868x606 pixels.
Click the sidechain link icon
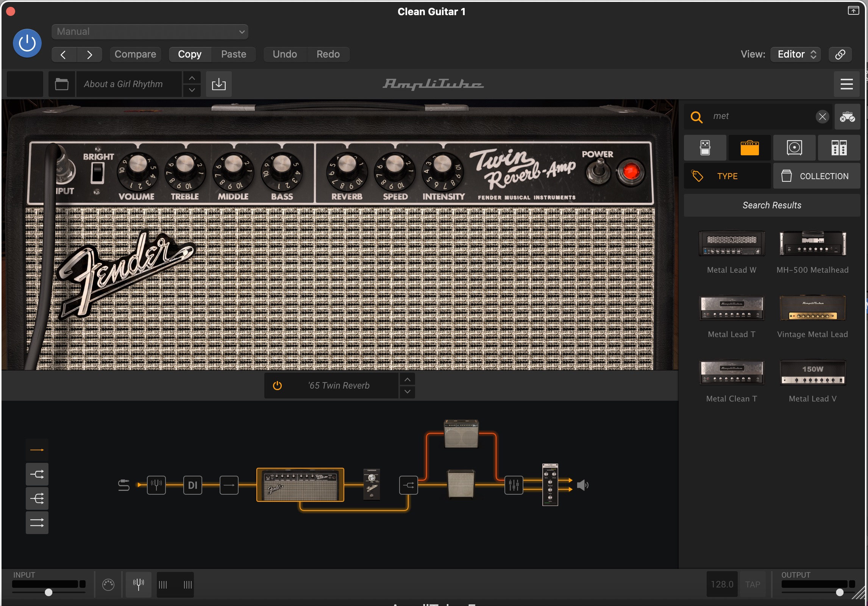(840, 55)
